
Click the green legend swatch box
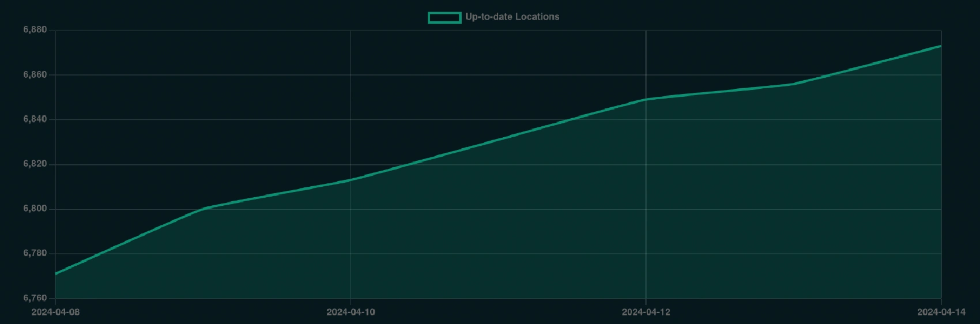444,17
